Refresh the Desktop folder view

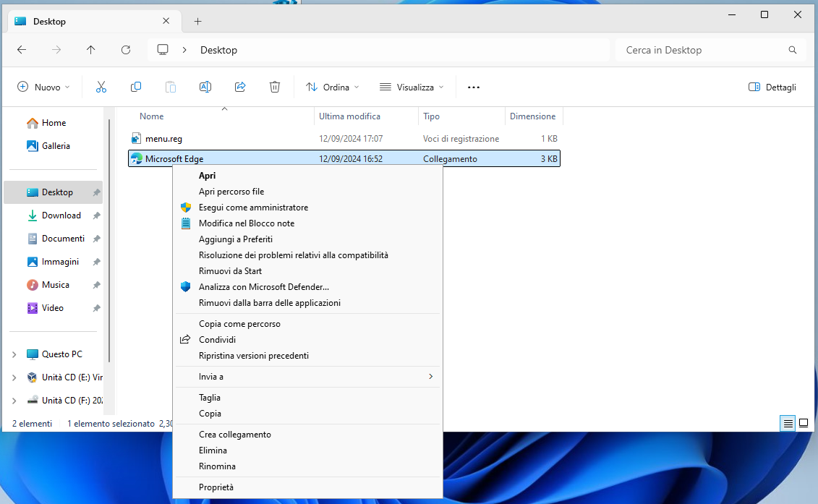[126, 50]
